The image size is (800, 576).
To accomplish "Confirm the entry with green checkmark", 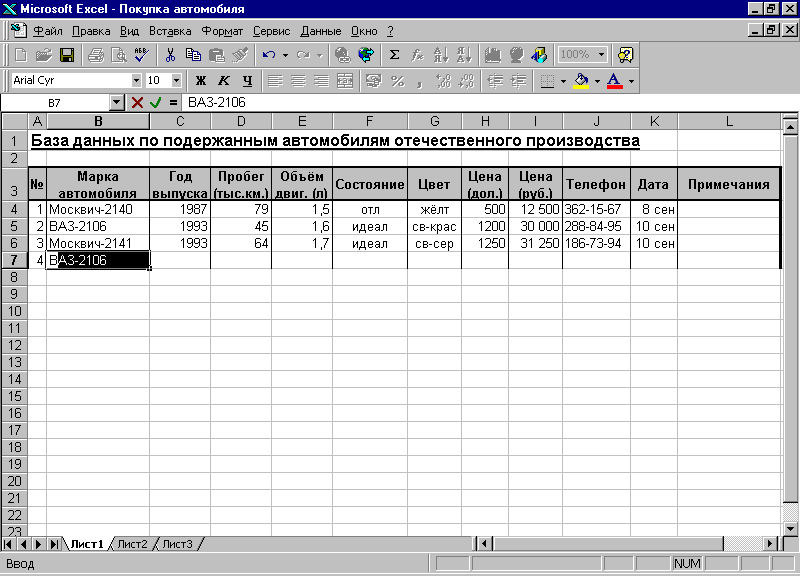I will point(156,103).
